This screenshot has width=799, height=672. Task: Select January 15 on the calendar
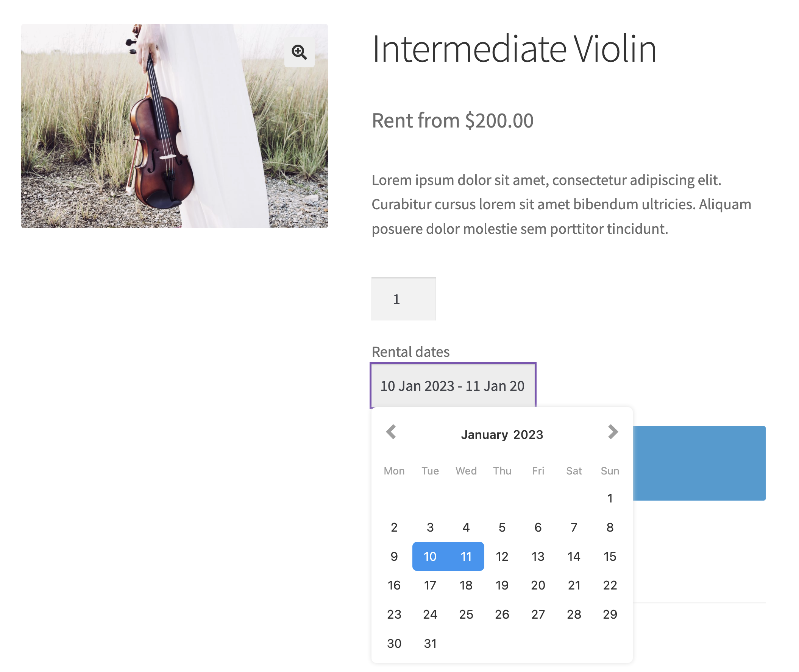[610, 557]
